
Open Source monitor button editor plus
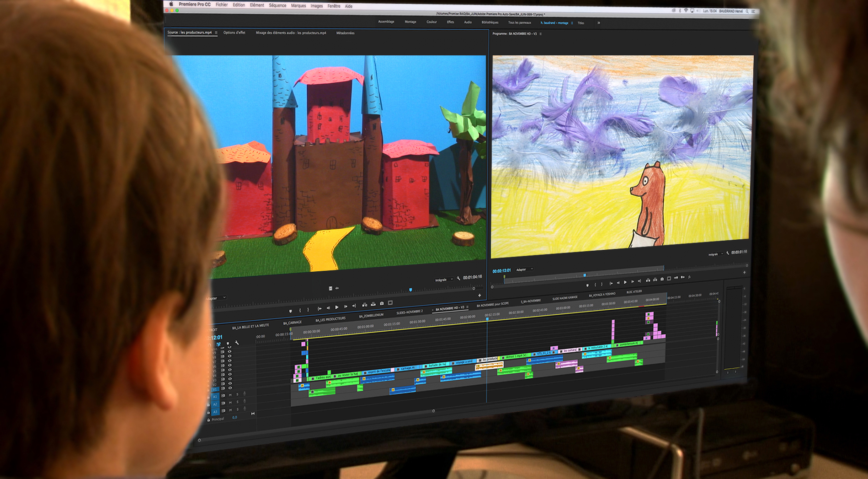pyautogui.click(x=479, y=296)
